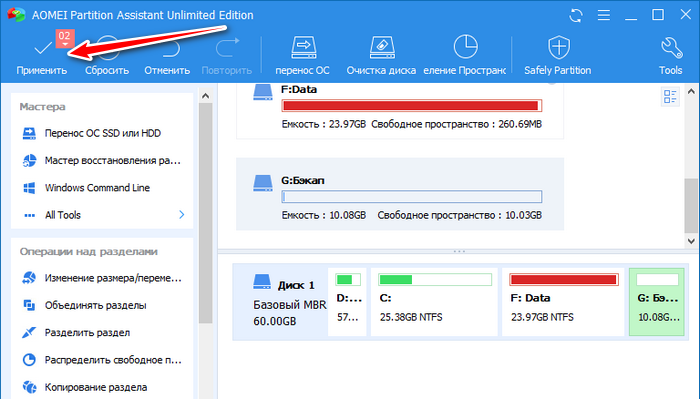The height and width of the screenshot is (399, 700).
Task: Click the left sidebar scrollbar thumb
Action: point(205,213)
